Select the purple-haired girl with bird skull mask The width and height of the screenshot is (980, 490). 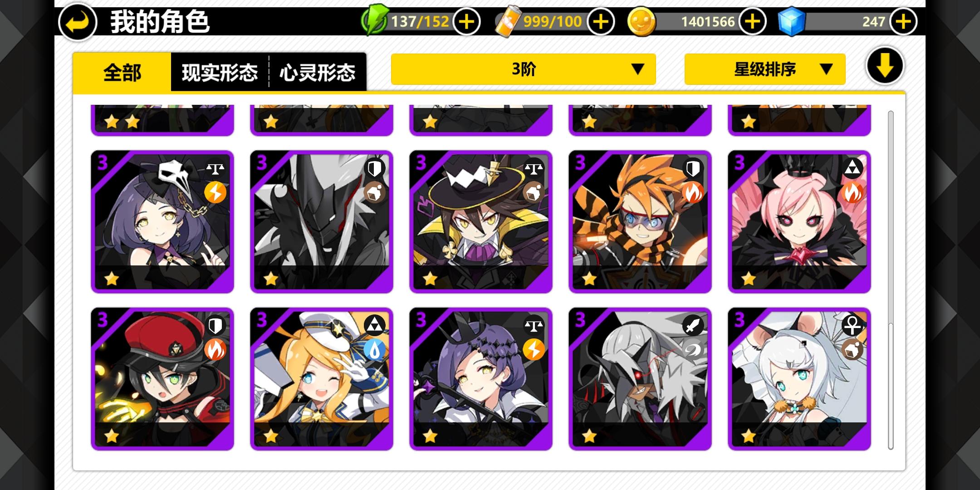(x=162, y=222)
